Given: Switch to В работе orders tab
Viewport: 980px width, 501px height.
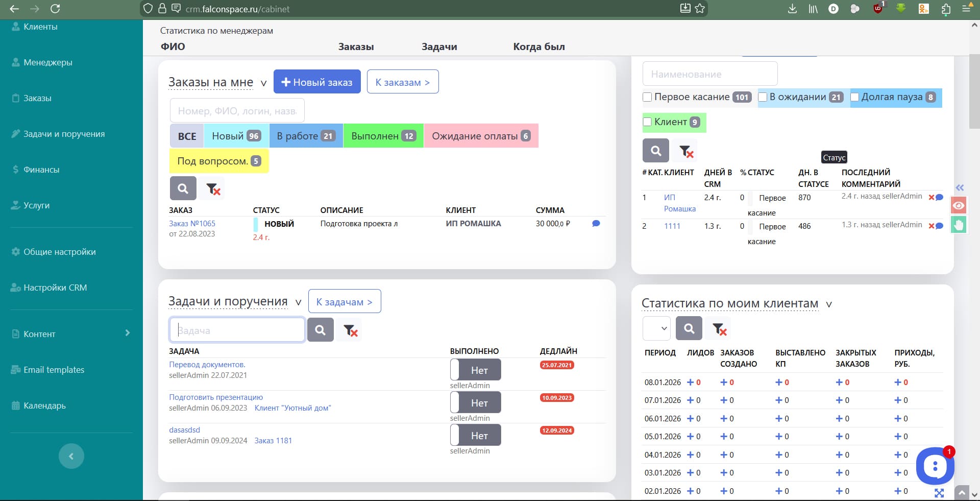Looking at the screenshot, I should 306,136.
